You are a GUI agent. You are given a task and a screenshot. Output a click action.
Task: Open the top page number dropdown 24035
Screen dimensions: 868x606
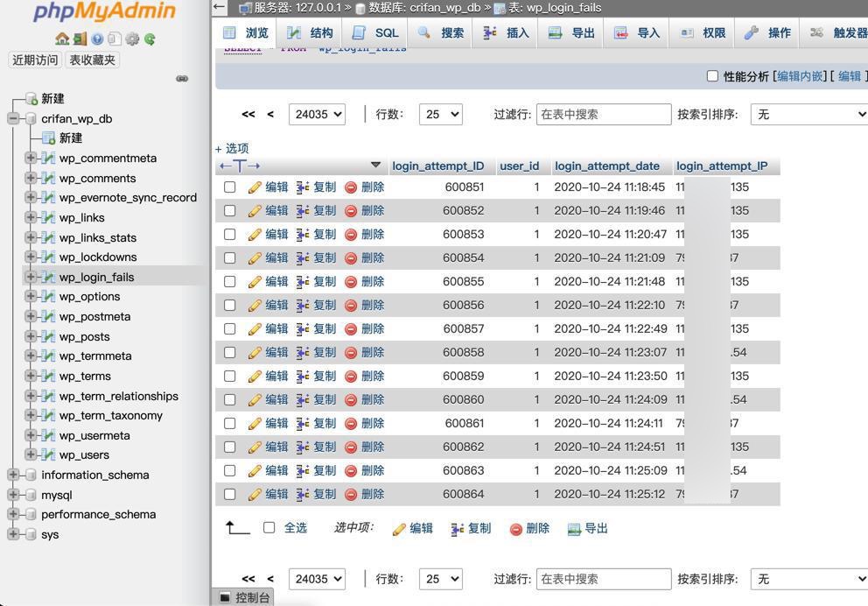point(318,115)
